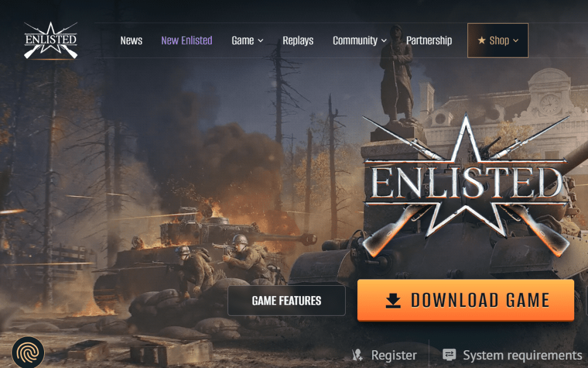The width and height of the screenshot is (588, 368).
Task: Follow the Register link
Action: click(394, 355)
